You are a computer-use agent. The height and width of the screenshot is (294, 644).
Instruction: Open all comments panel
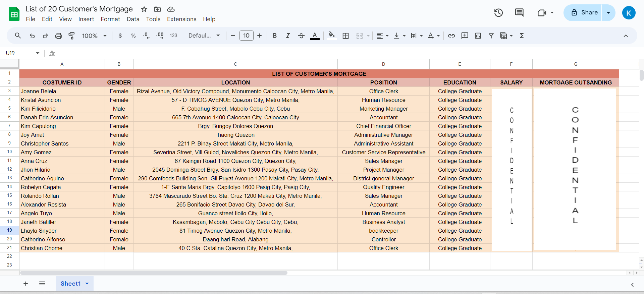[x=519, y=13]
